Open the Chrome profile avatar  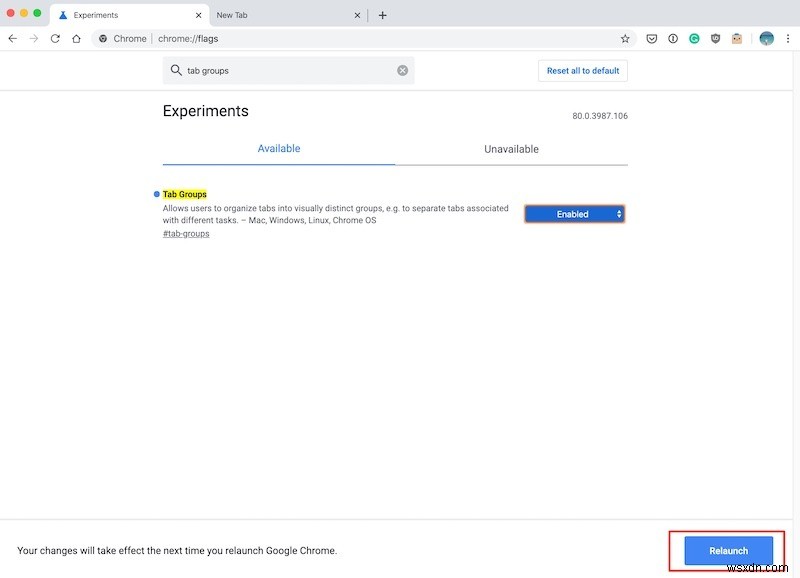tap(766, 39)
